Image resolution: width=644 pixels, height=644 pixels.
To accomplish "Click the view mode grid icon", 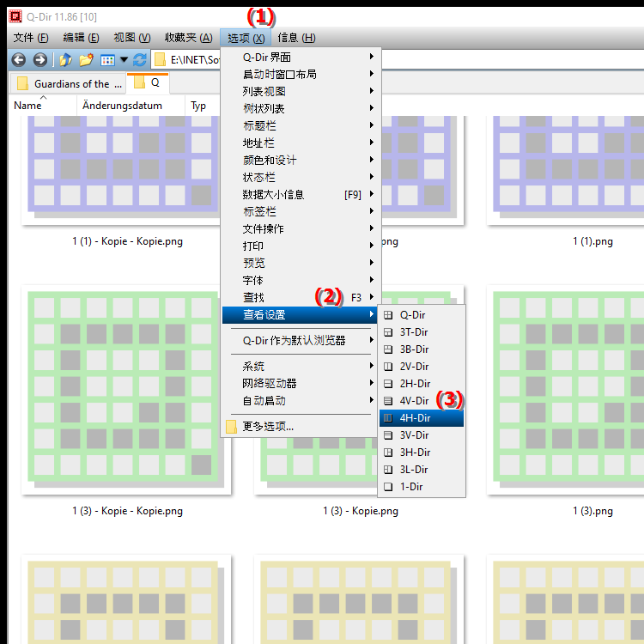I will [x=107, y=60].
